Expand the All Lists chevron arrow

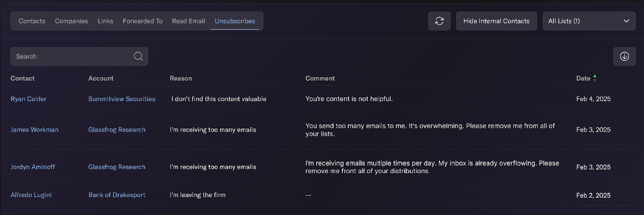click(x=626, y=21)
